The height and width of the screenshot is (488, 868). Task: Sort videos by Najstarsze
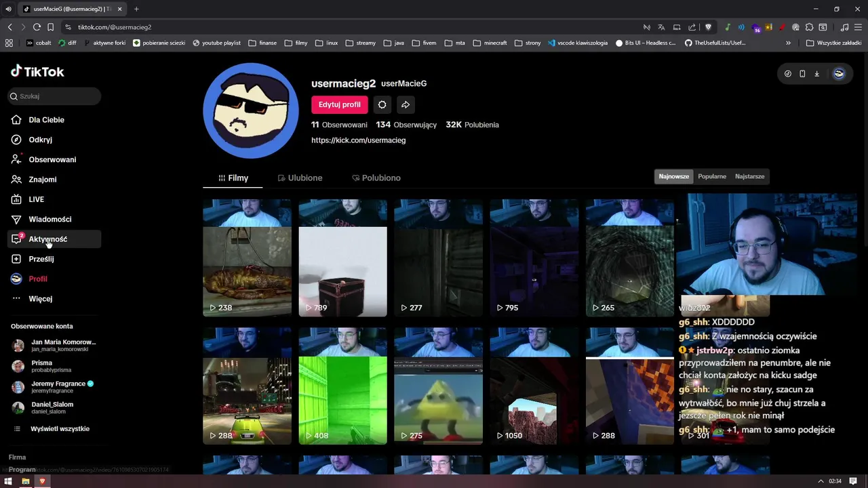749,176
